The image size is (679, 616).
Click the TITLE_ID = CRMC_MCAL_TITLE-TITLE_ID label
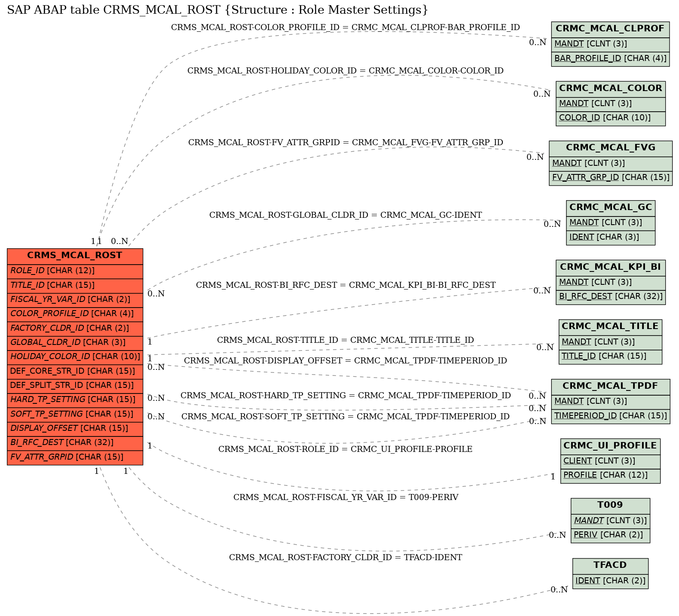[x=346, y=340]
